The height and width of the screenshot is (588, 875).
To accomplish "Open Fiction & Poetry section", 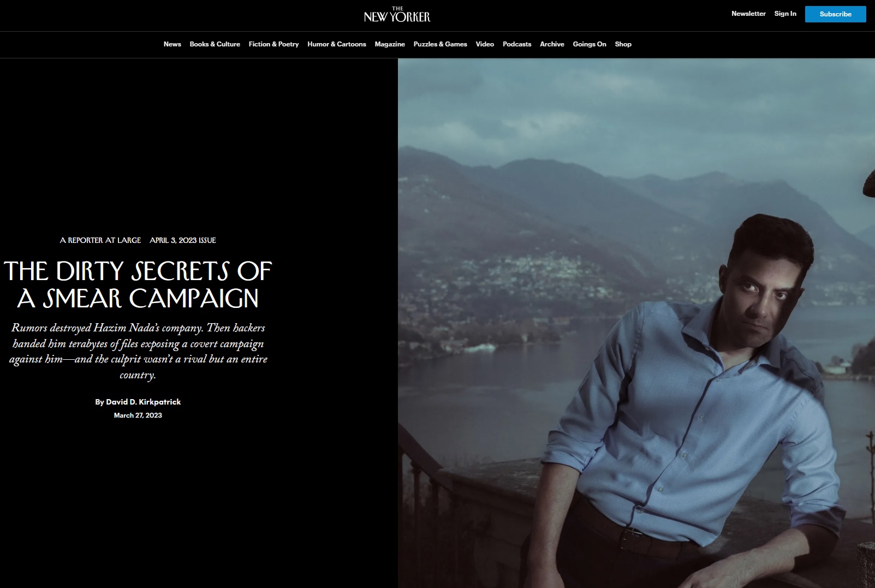I will tap(273, 44).
